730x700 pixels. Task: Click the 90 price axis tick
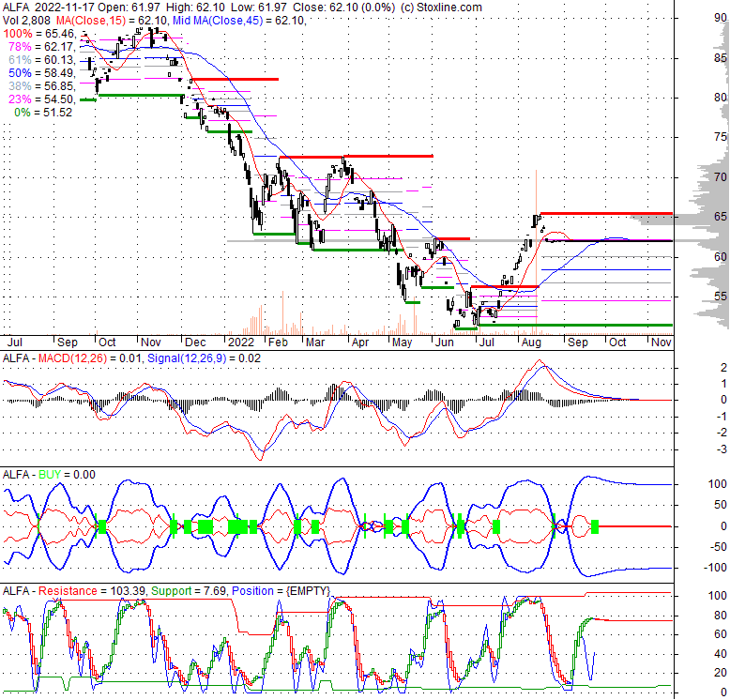[x=721, y=18]
